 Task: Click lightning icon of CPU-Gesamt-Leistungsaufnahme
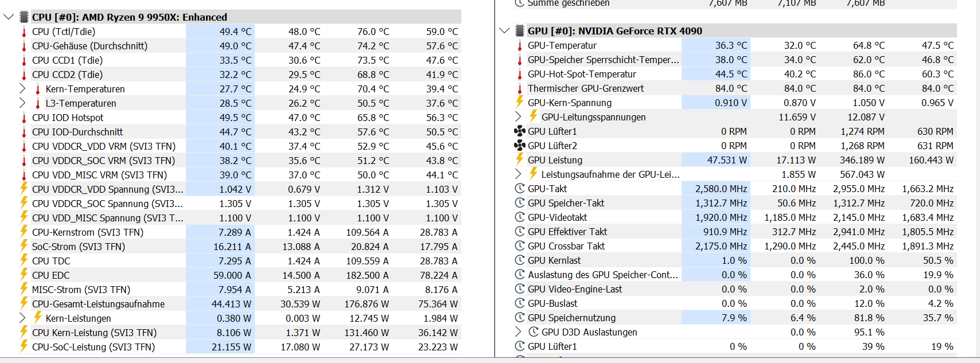pos(24,303)
